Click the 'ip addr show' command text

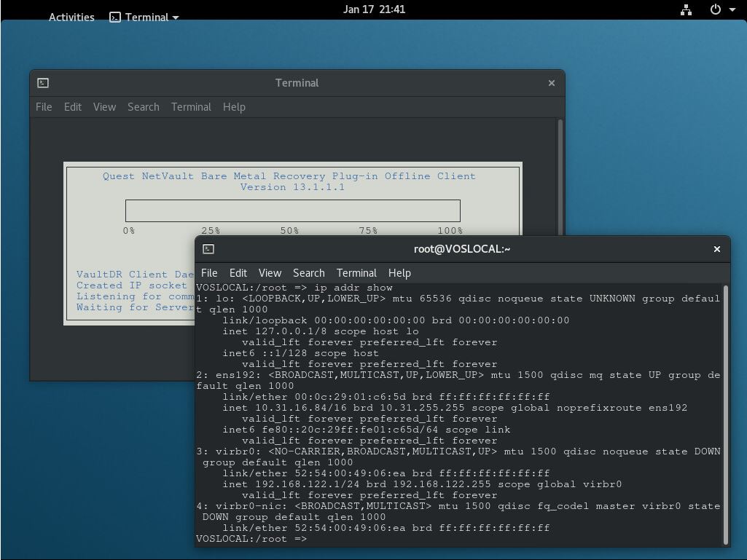click(353, 288)
